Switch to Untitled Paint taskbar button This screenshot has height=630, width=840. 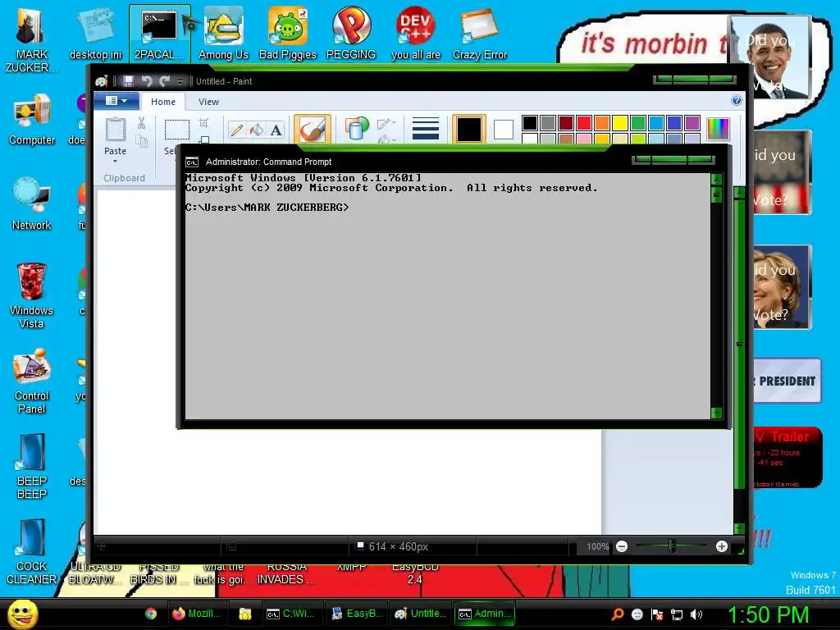(421, 614)
